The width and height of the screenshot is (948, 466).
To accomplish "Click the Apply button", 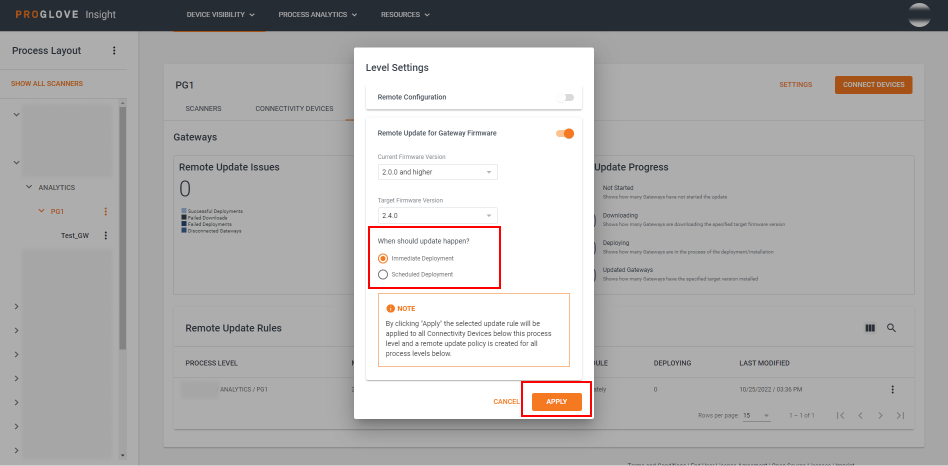I will 556,401.
